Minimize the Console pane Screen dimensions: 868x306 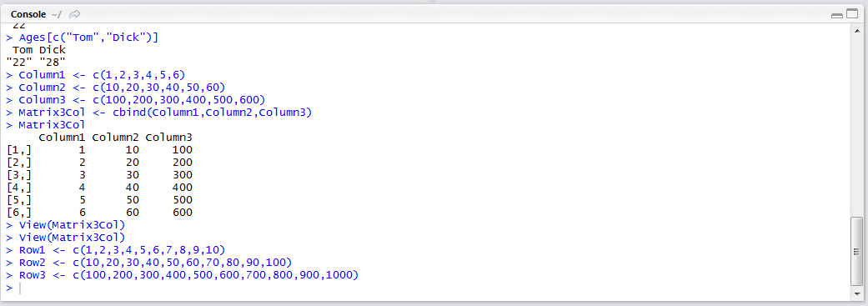(835, 15)
